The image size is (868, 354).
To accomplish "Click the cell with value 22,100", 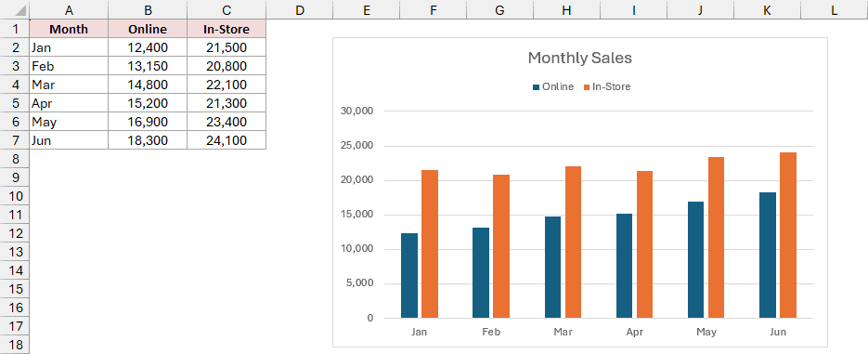I will pos(227,85).
